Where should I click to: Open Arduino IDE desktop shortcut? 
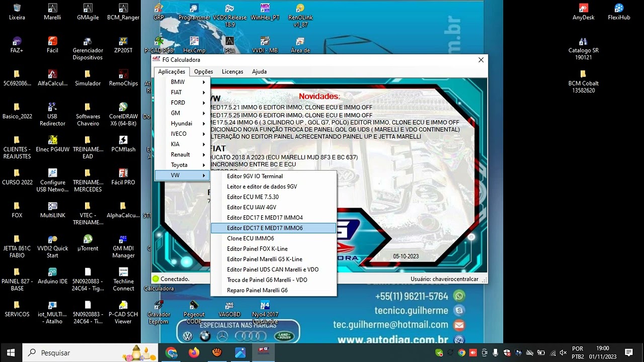point(52,276)
